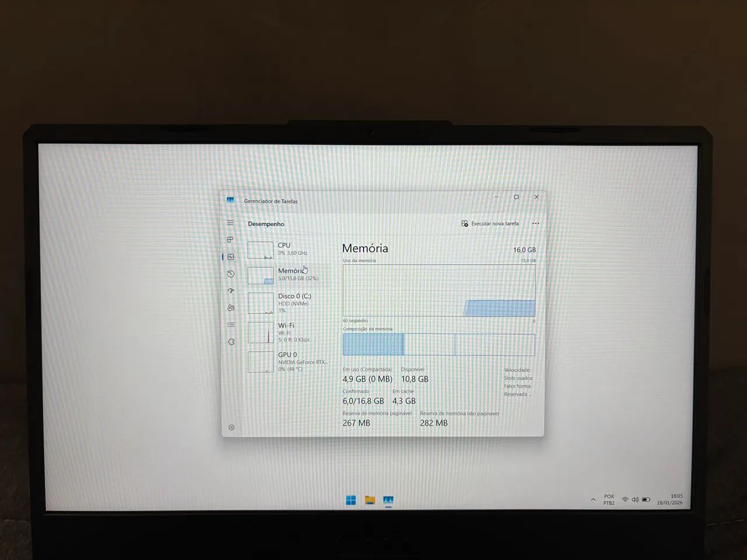Image resolution: width=747 pixels, height=560 pixels.
Task: Select the Disco 0 (C:) graph
Action: (x=274, y=302)
